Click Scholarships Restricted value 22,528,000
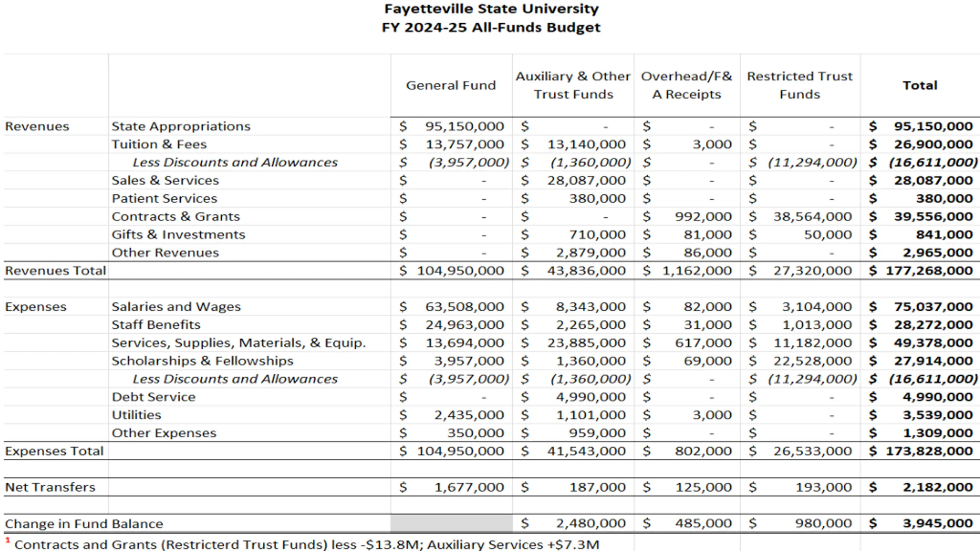The height and width of the screenshot is (551, 980). pos(813,361)
